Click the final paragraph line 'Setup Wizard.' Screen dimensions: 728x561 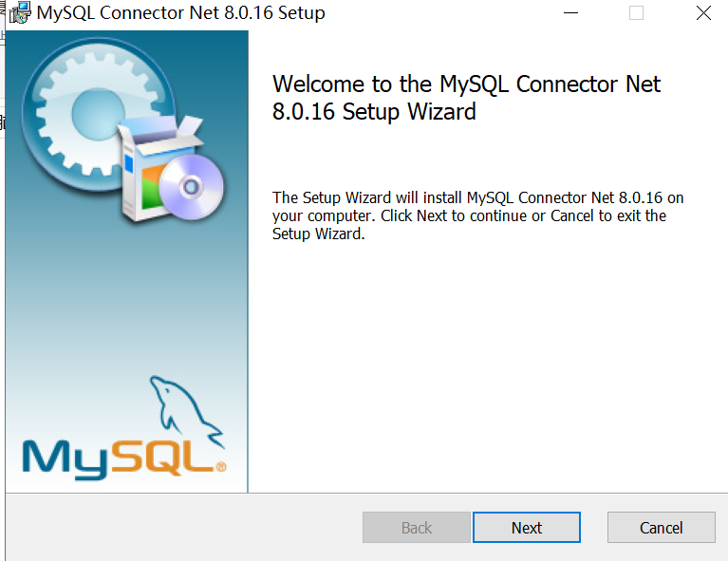(319, 234)
